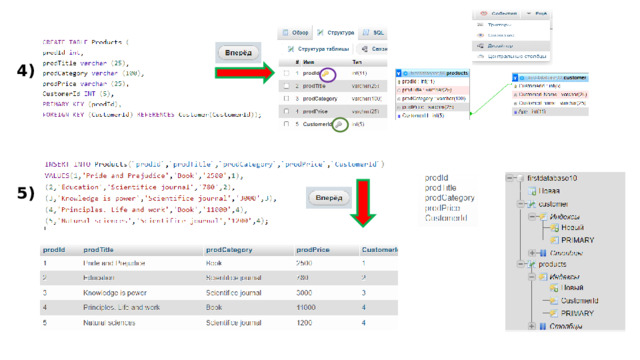This screenshot has width=640, height=360.
Task: Click the 'Pride and Prejudice' title cell
Action: coord(114,263)
